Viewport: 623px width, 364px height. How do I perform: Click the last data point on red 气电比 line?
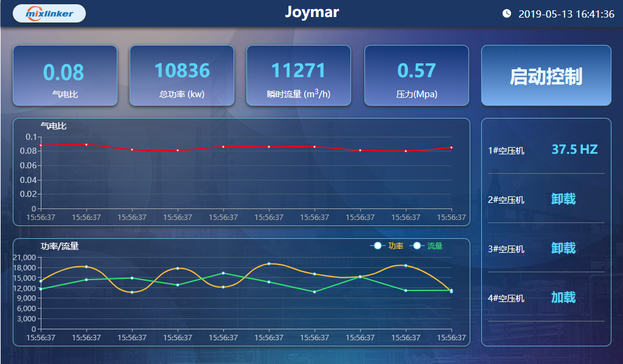coord(451,148)
